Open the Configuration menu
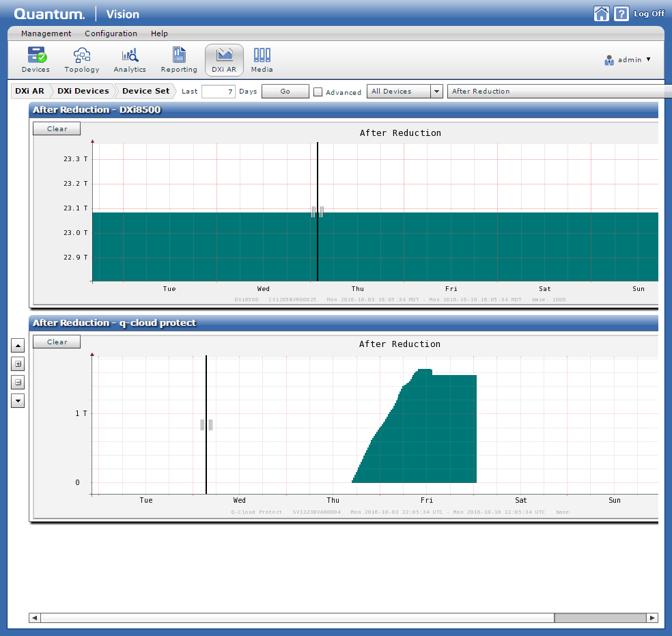Screen dimensions: 672x636 tap(111, 33)
